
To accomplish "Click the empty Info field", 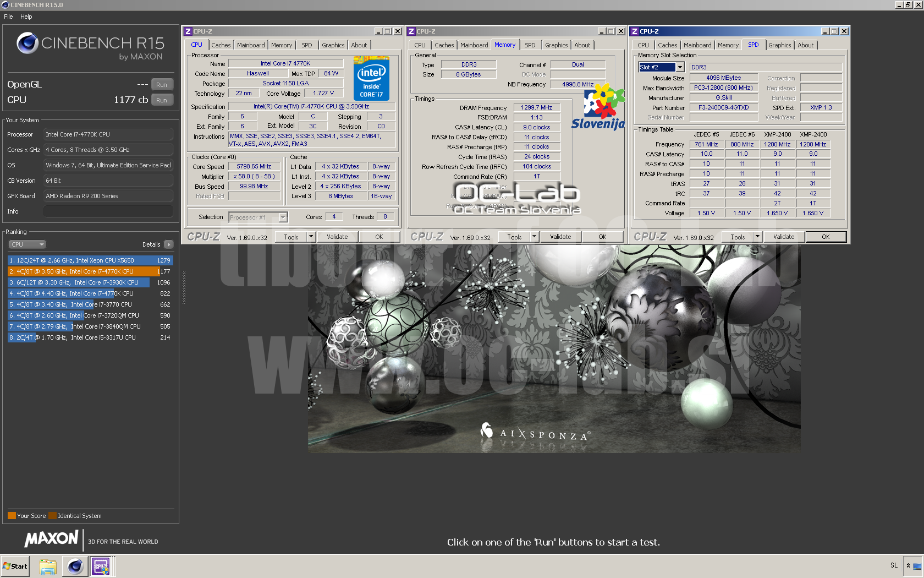I will click(x=108, y=211).
